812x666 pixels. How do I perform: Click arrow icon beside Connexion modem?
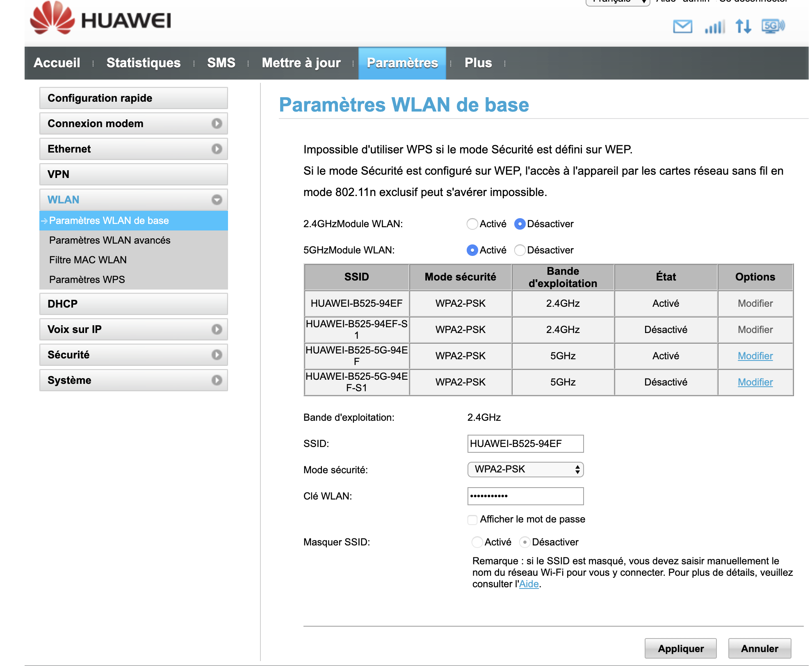pyautogui.click(x=217, y=123)
